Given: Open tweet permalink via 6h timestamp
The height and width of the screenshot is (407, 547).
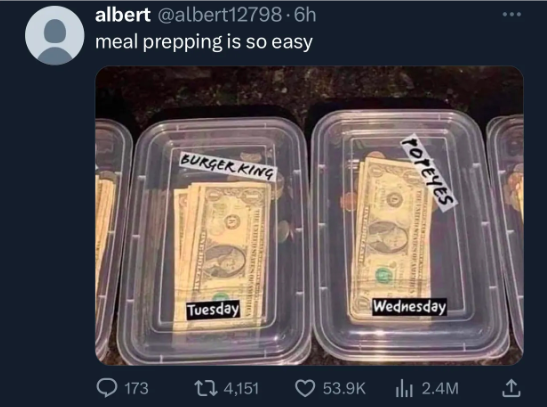Looking at the screenshot, I should pos(305,15).
